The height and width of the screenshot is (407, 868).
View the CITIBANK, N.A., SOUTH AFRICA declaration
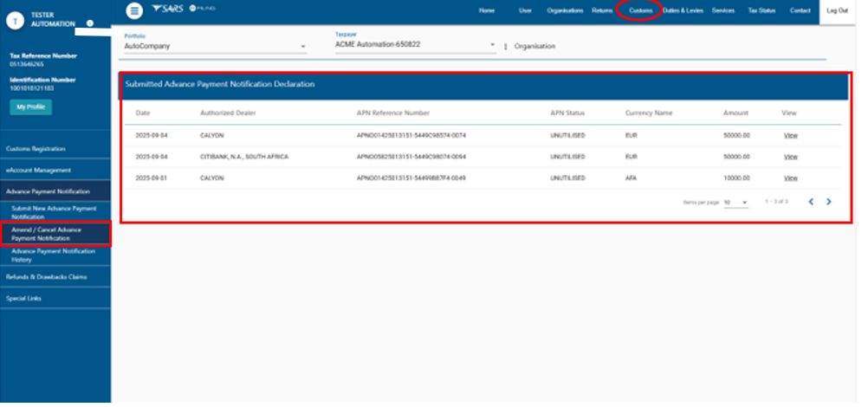[x=790, y=157]
